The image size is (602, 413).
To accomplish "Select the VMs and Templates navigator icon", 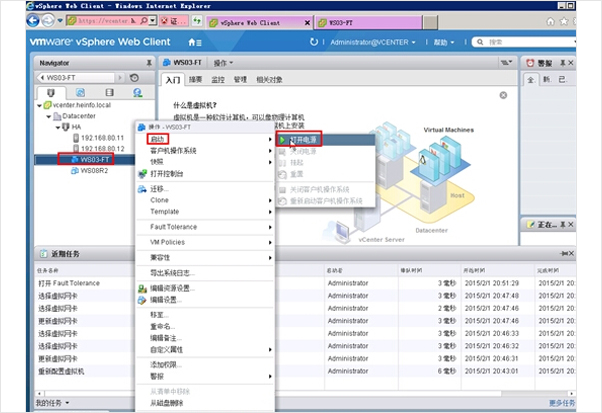I will 80,93.
